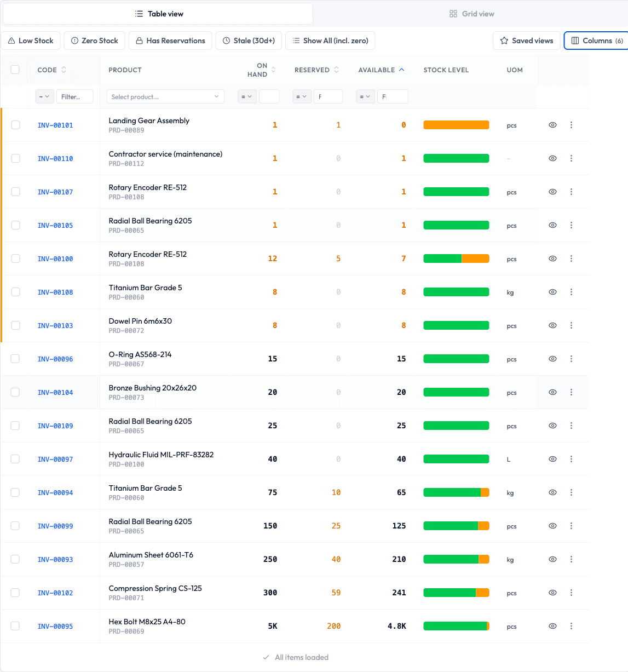The image size is (628, 672).
Task: Open AVAILABLE filter operator dropdown
Action: [x=365, y=96]
